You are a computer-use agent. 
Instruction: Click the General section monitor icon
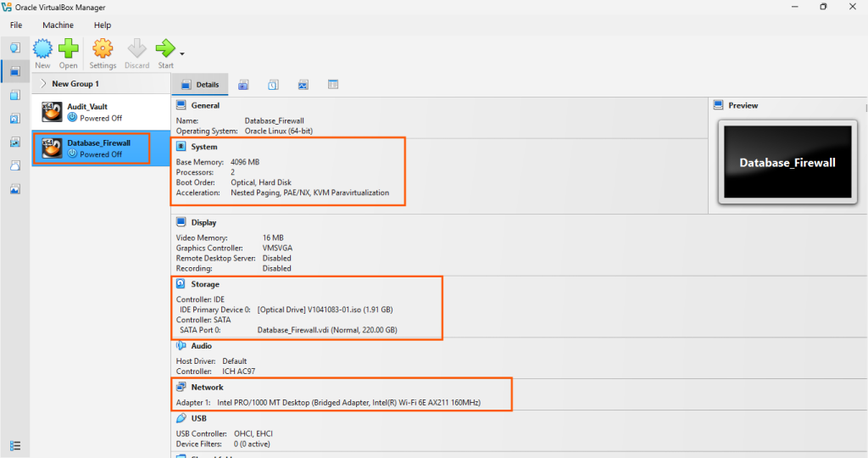tap(181, 104)
